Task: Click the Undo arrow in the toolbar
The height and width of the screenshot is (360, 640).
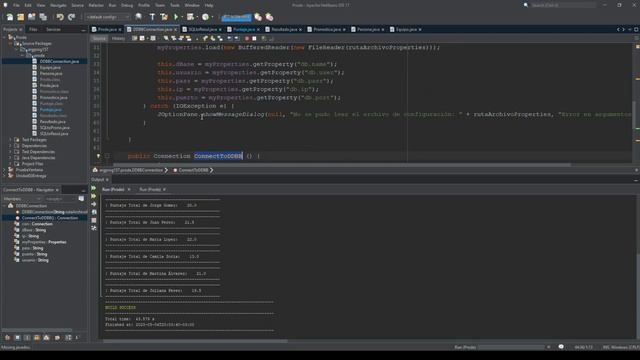Action: click(x=60, y=17)
